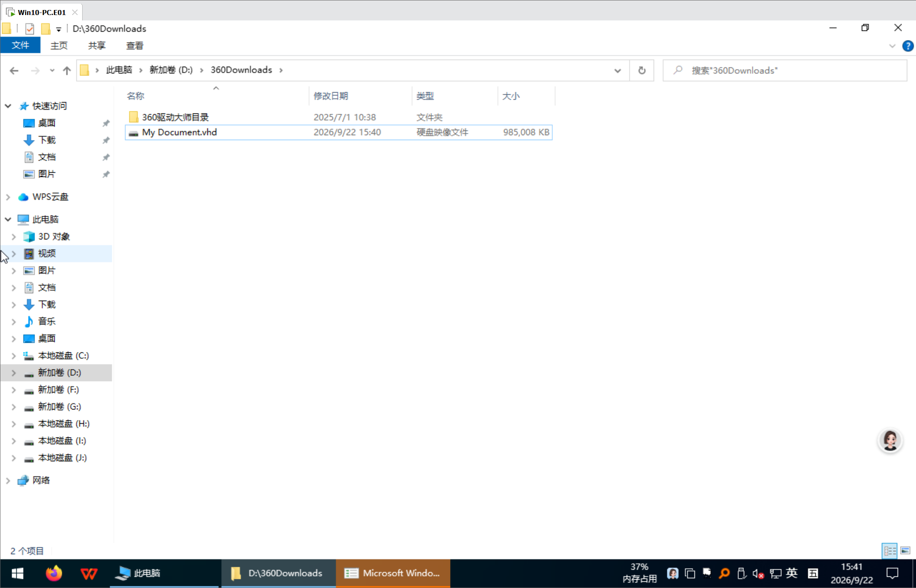Open the notification center icon
The image size is (916, 588).
click(892, 573)
